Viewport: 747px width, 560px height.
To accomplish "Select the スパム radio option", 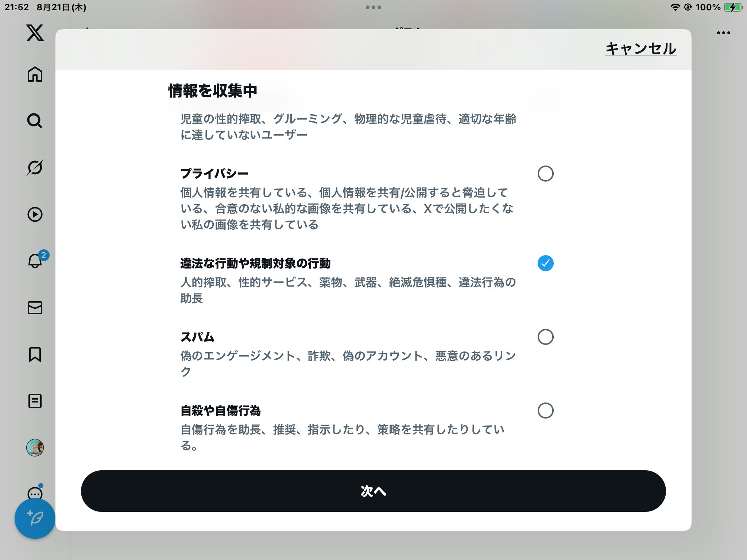I will pyautogui.click(x=545, y=337).
